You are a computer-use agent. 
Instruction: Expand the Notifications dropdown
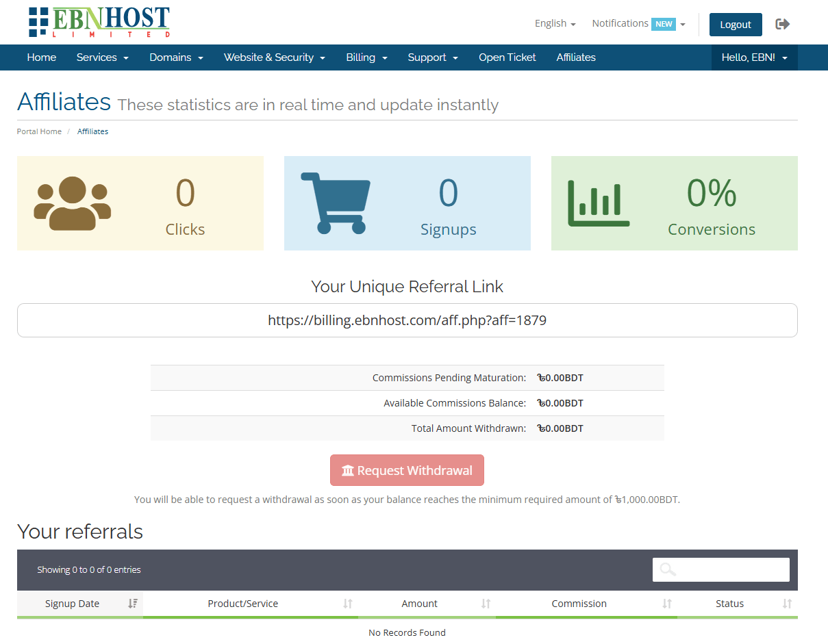(x=638, y=23)
